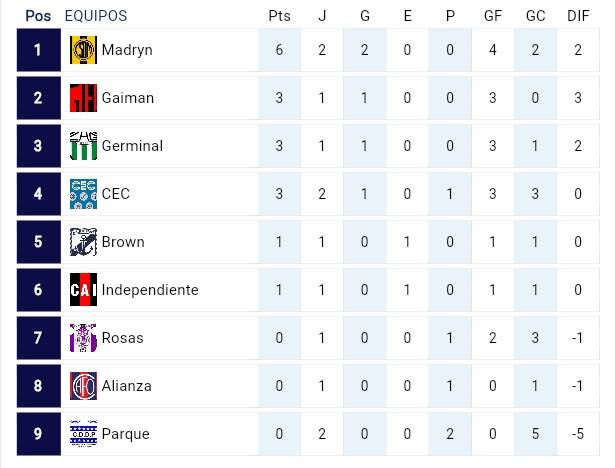615x468 pixels.
Task: Click position number 9 badge
Action: coord(38,434)
